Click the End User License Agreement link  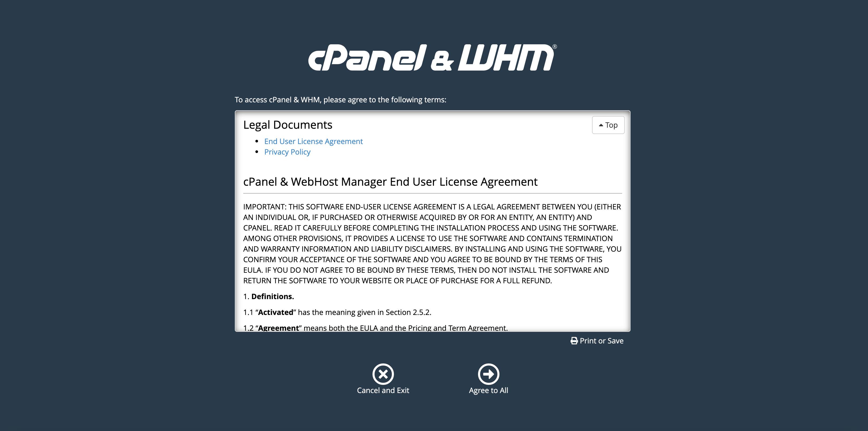click(313, 141)
